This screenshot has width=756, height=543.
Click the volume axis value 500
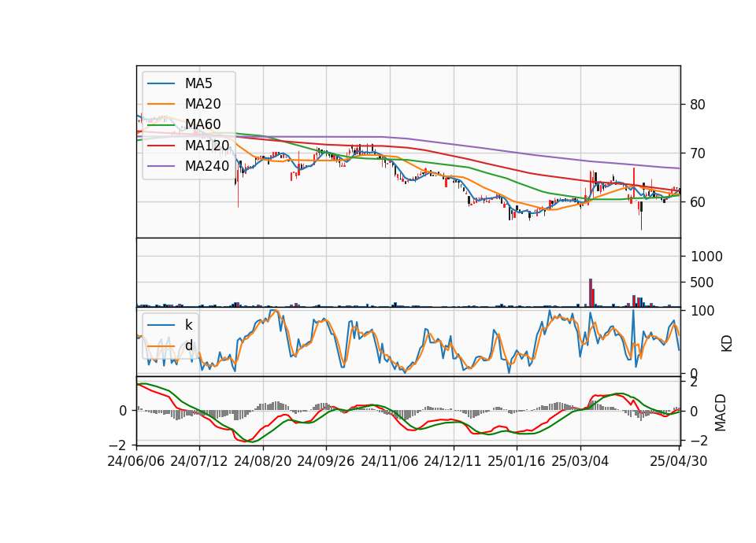pos(702,283)
